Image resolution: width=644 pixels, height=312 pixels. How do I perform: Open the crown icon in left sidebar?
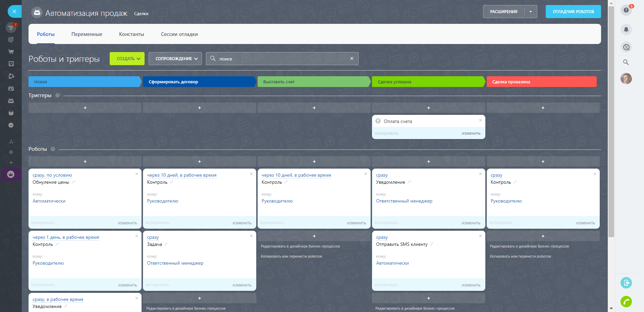pyautogui.click(x=11, y=174)
